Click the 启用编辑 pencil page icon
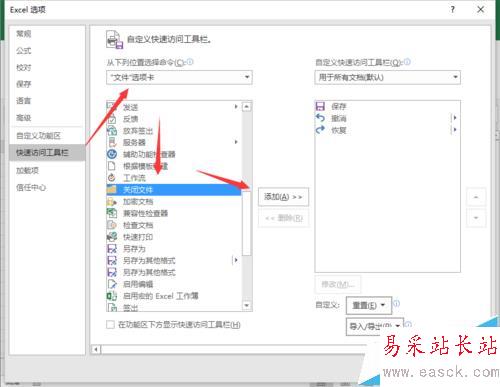The width and height of the screenshot is (500, 387). [x=112, y=284]
